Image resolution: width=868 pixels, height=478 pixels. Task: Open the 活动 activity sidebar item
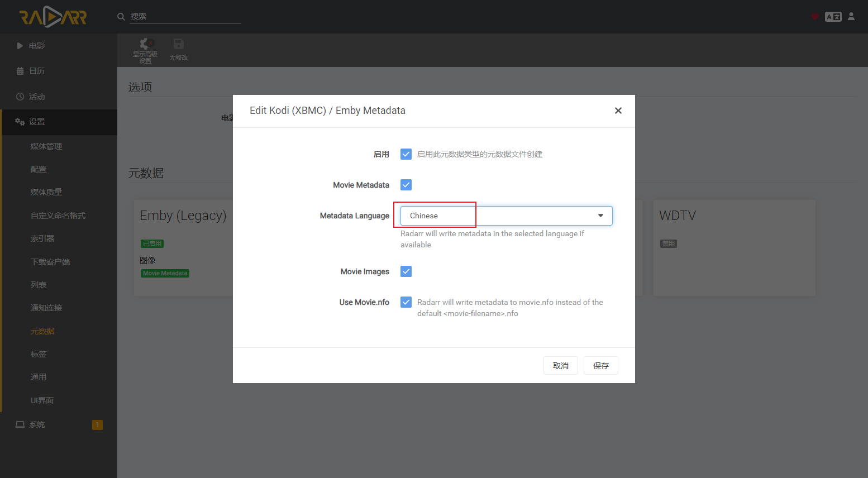coord(59,97)
